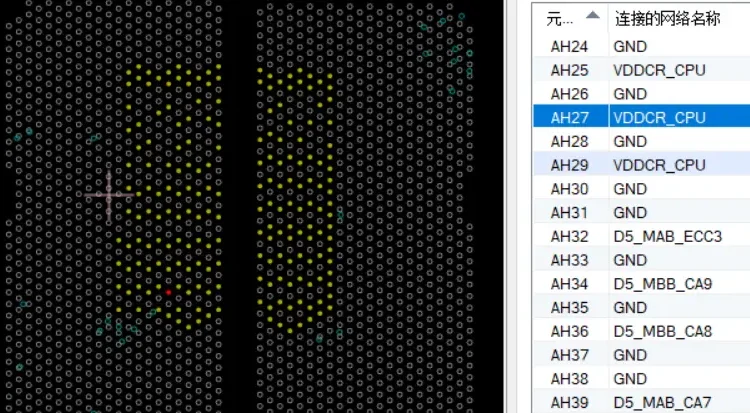Select the AH38 pin row
The height and width of the screenshot is (413, 750).
tap(641, 379)
